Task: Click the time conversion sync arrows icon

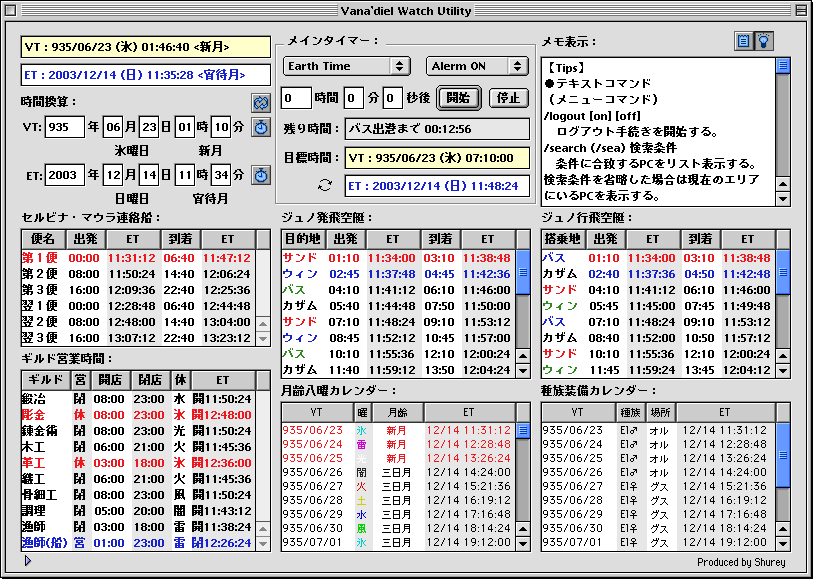Action: (x=261, y=103)
